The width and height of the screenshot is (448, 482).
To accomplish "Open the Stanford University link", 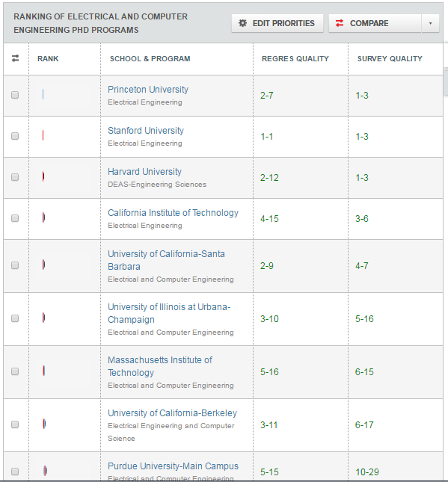I will pyautogui.click(x=146, y=131).
